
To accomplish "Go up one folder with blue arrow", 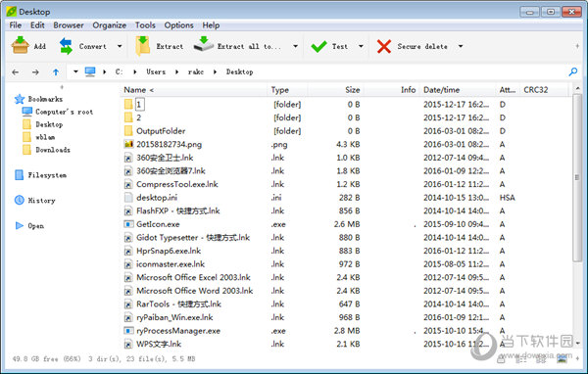I will tap(56, 71).
